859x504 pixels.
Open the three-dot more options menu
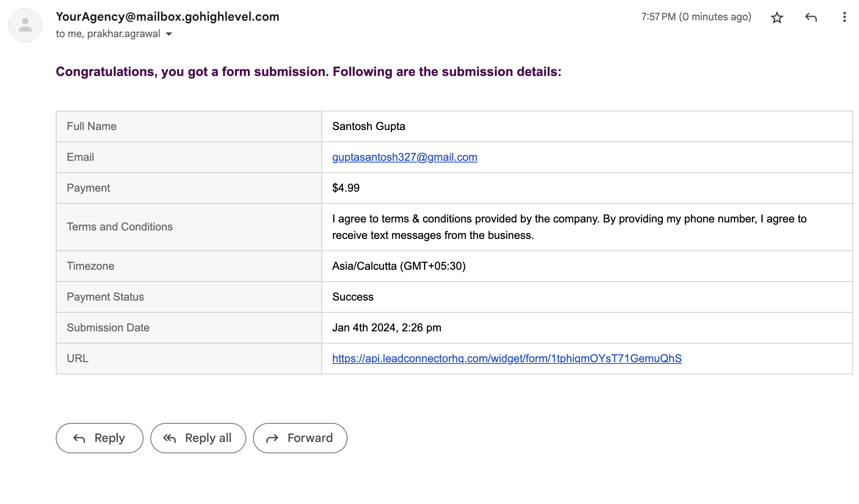(x=844, y=17)
